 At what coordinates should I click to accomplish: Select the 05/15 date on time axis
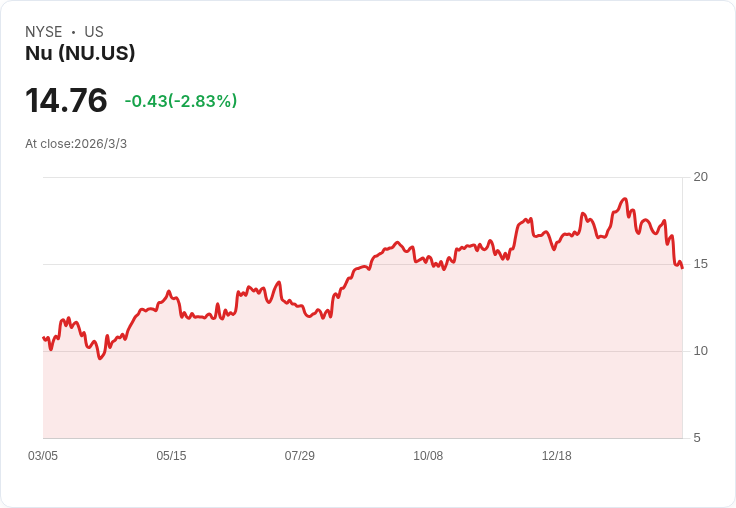(171, 456)
